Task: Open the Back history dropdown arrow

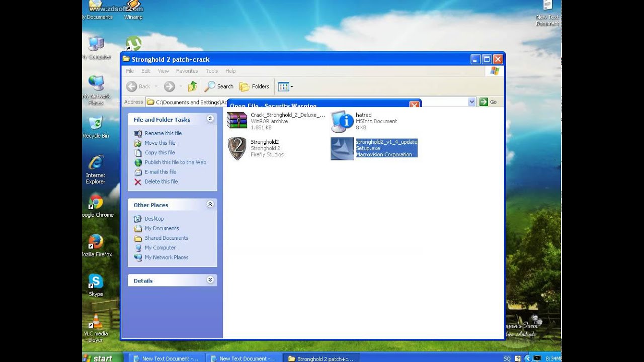Action: click(156, 86)
